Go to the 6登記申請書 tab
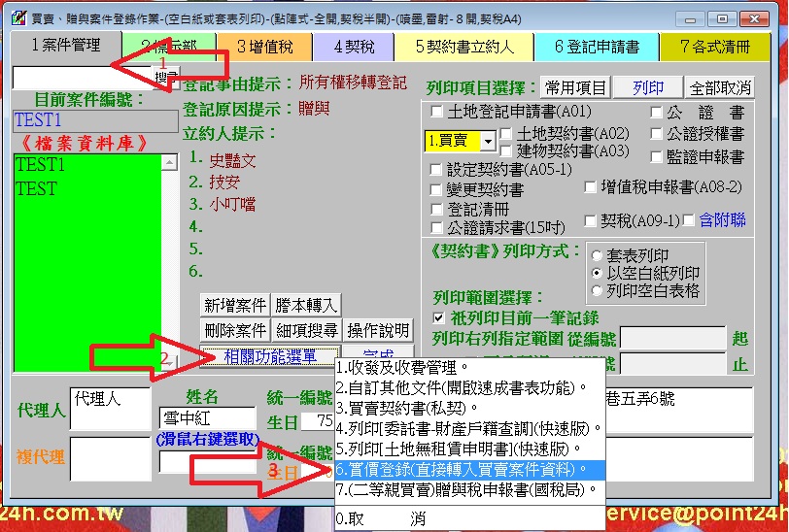The image size is (789, 532). tap(597, 46)
